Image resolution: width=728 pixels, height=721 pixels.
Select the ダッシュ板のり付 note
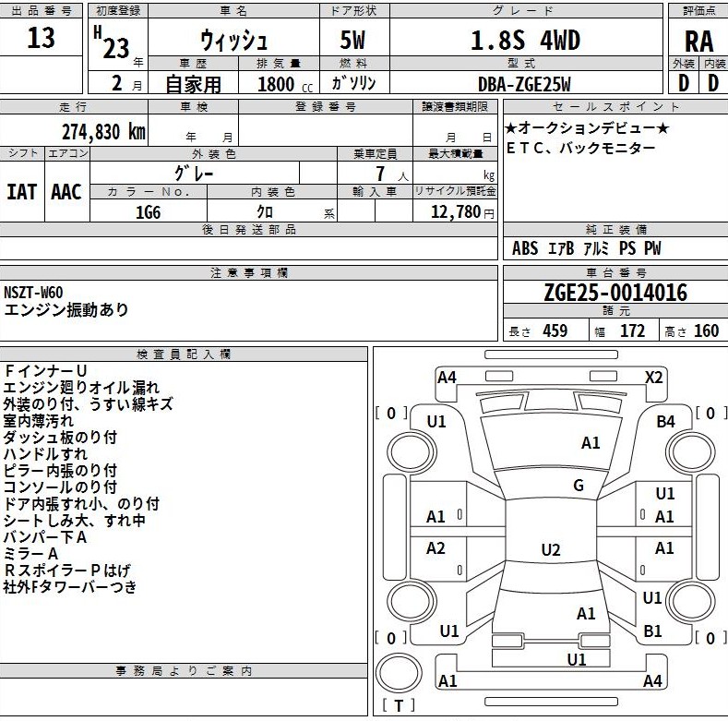pos(60,438)
